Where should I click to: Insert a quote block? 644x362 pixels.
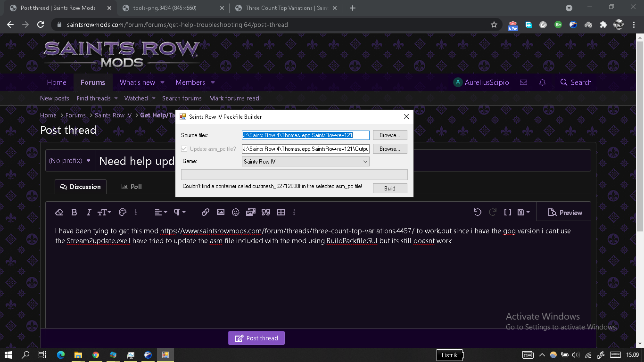266,213
